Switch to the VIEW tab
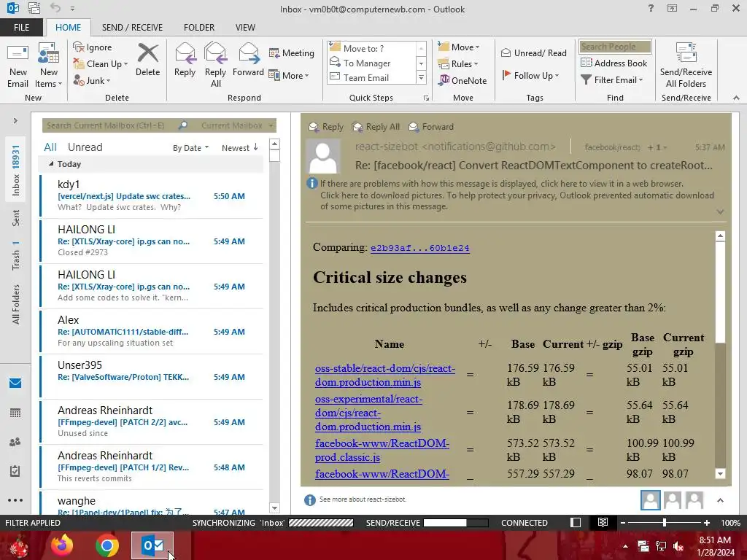The height and width of the screenshot is (560, 747). 245,27
